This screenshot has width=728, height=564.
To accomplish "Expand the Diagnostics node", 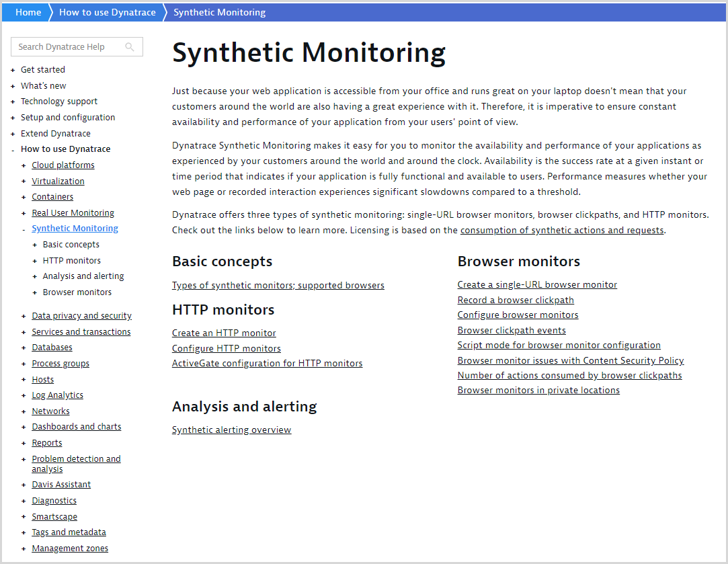I will (x=24, y=501).
